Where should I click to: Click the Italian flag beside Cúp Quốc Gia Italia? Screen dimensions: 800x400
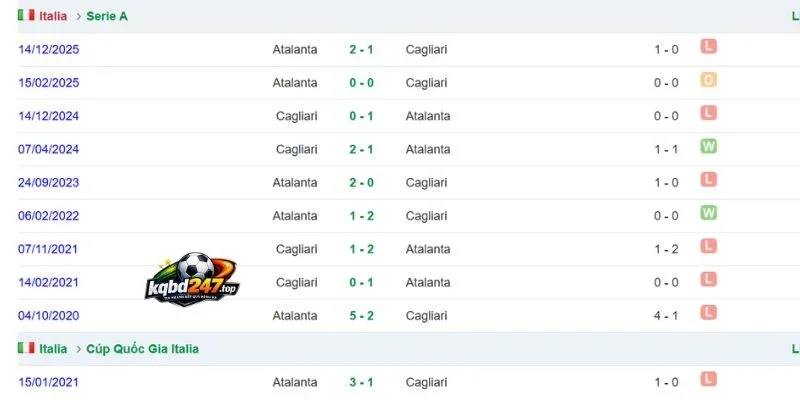pos(26,348)
